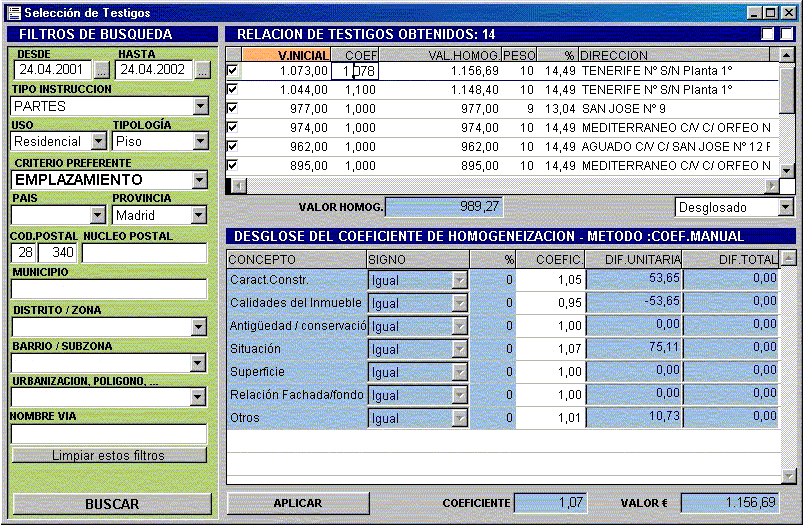Click the NOMBRE VIA input field
Screen dimensions: 803x525
[109, 434]
